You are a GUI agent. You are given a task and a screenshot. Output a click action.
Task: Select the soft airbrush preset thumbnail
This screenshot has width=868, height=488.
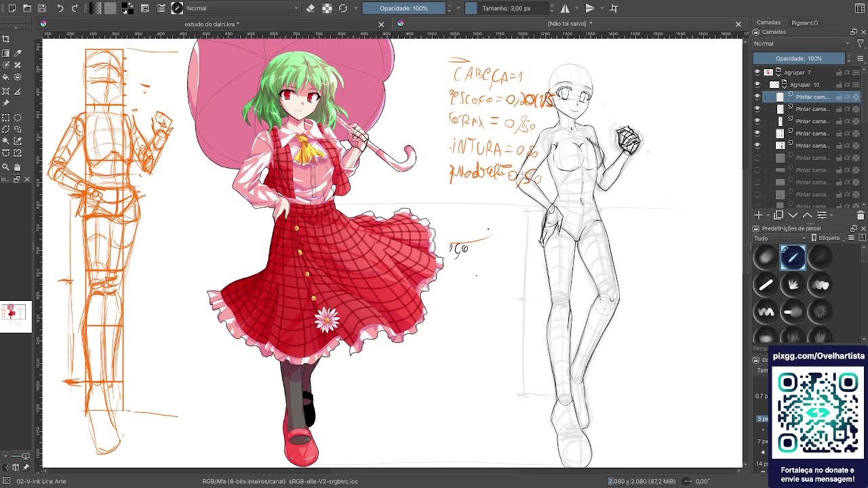tap(766, 257)
